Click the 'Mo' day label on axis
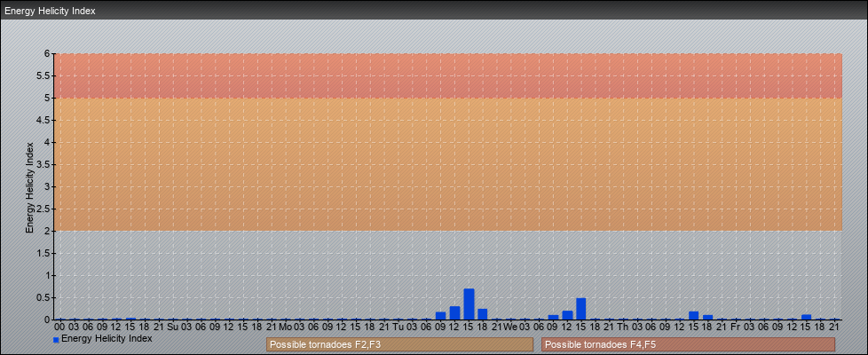868x355 pixels. (285, 327)
